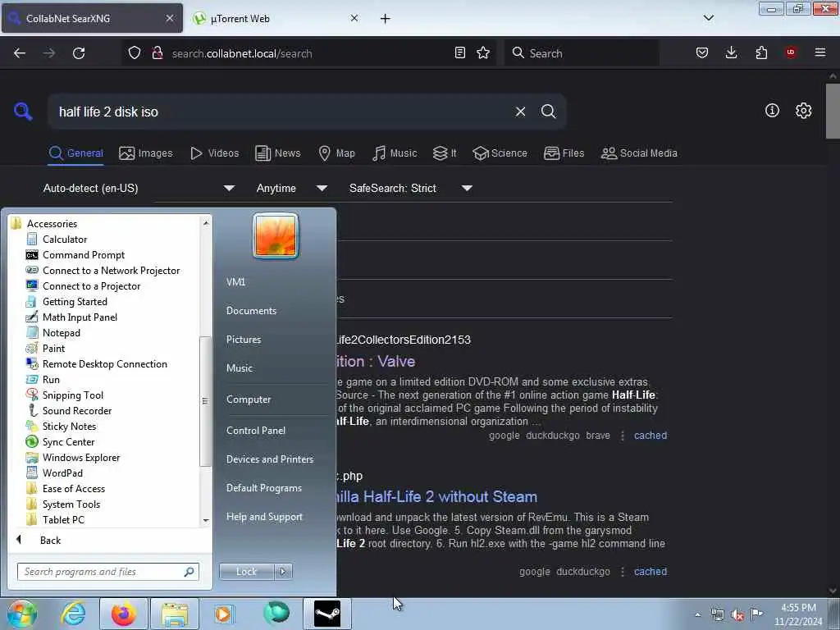Submit the SearXNG search magnifier
This screenshot has width=840, height=630.
coord(548,112)
